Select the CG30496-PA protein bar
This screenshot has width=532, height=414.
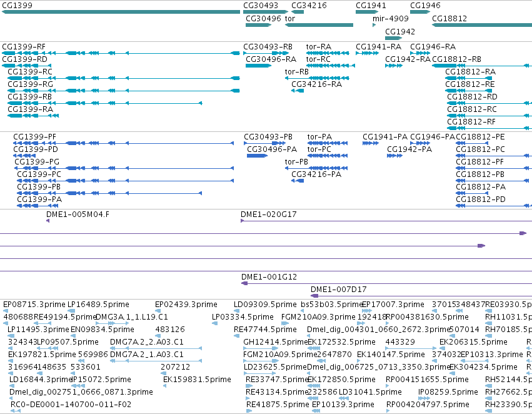click(x=257, y=156)
